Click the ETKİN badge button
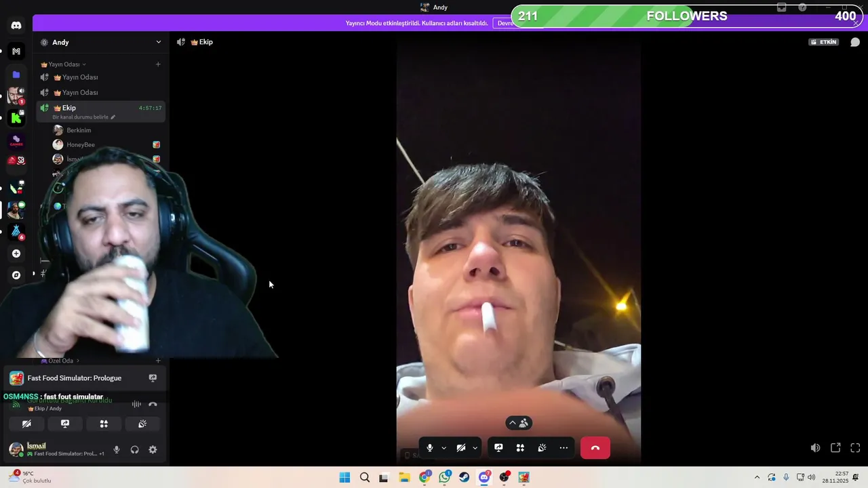 824,42
